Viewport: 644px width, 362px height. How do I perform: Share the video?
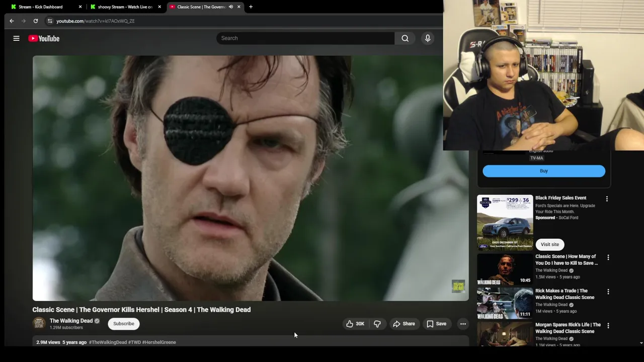[x=404, y=324]
